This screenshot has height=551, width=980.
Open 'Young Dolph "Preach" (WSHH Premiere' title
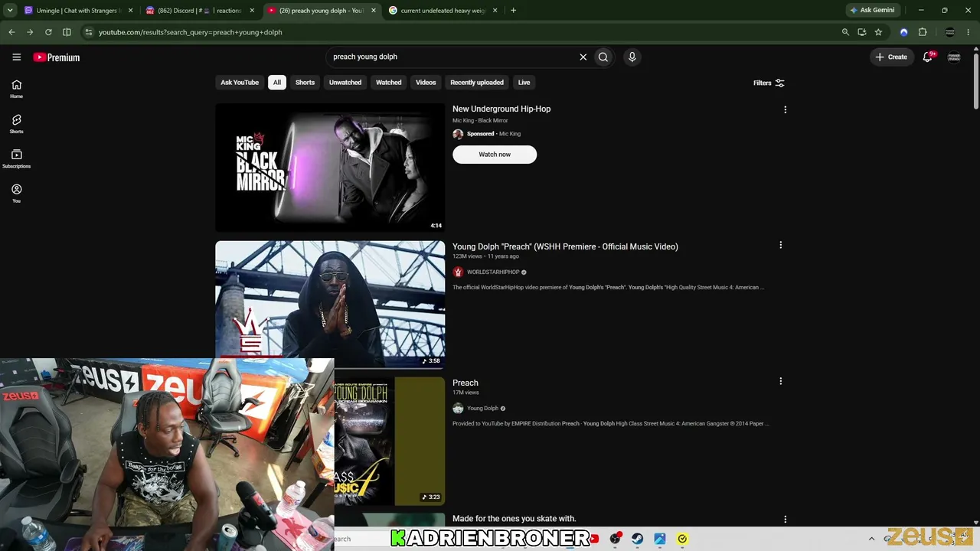[x=565, y=246]
